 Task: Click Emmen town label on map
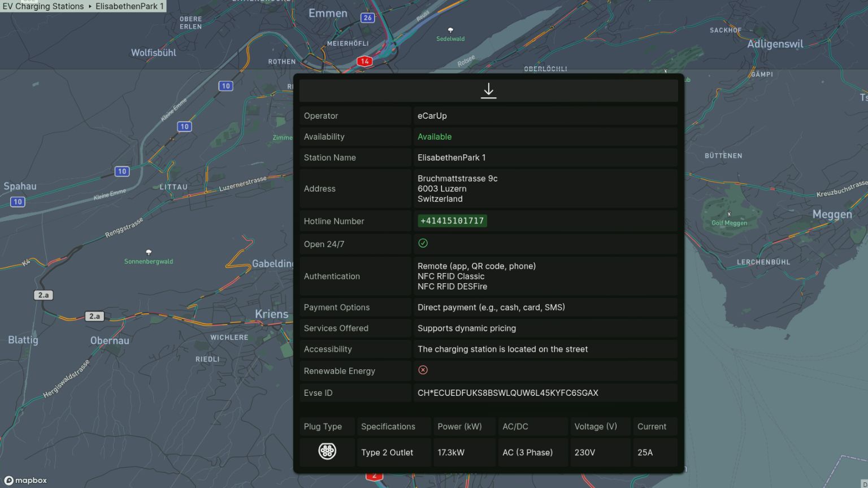click(328, 13)
